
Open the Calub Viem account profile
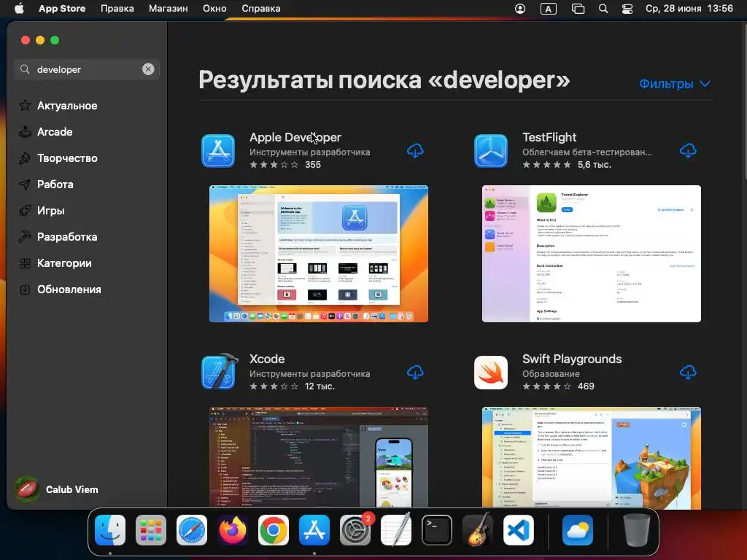pyautogui.click(x=56, y=489)
